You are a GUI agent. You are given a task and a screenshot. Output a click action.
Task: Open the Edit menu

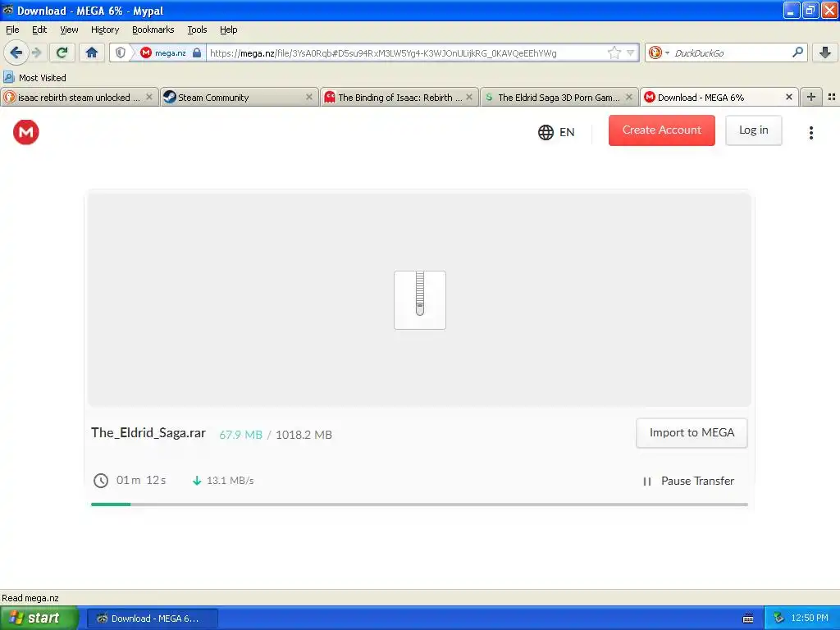coord(39,30)
